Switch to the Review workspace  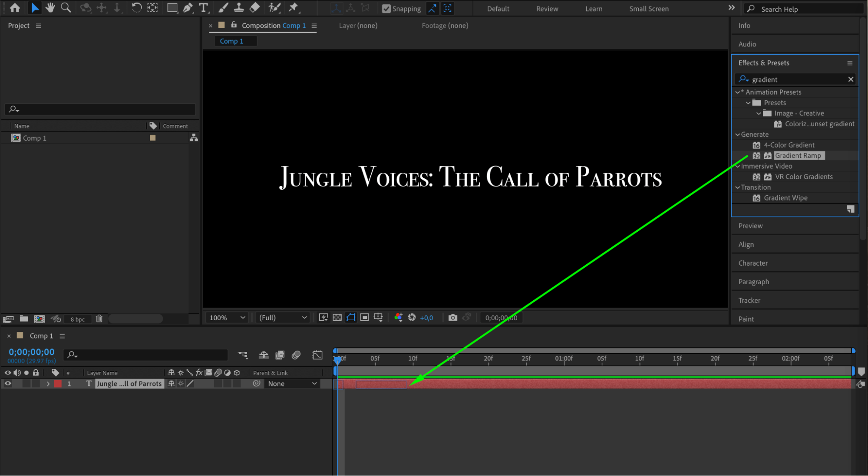[547, 9]
